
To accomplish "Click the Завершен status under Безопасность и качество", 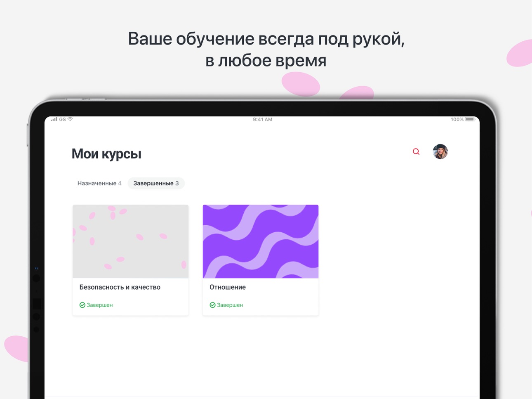I will pos(96,305).
